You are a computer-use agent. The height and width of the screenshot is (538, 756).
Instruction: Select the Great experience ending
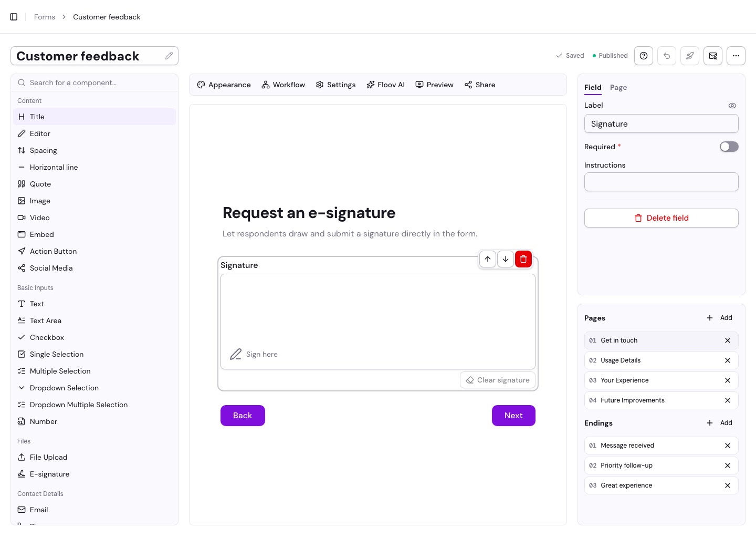[x=661, y=485]
